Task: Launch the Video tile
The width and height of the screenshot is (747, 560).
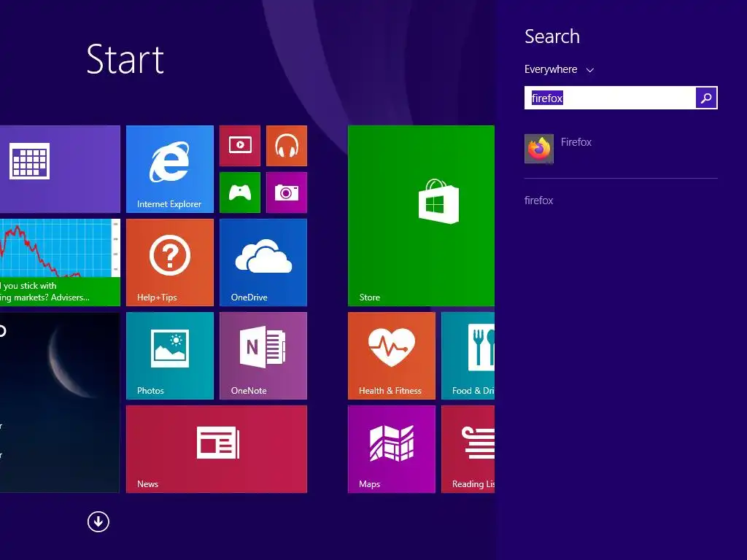Action: pos(239,146)
